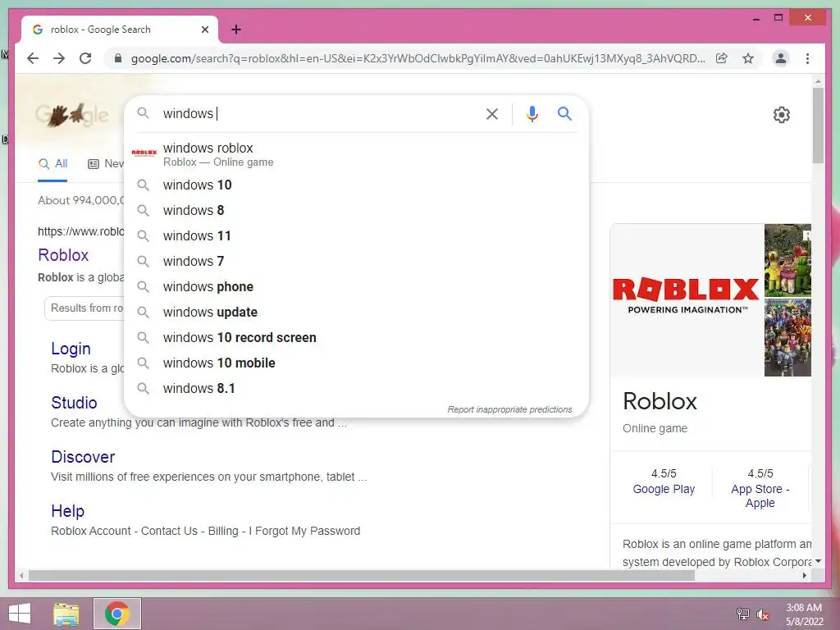Click the network tray icon
Screen dimensions: 840x630
(x=742, y=614)
